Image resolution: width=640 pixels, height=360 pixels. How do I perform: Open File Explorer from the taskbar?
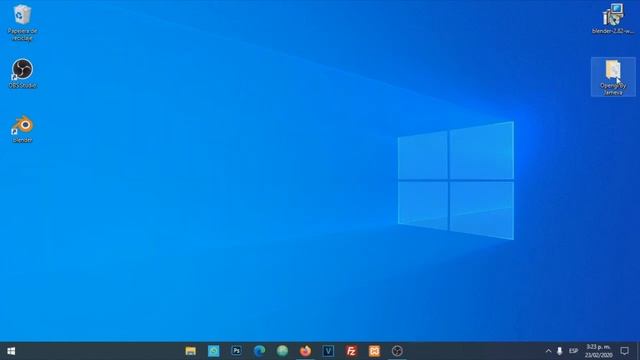(x=191, y=351)
